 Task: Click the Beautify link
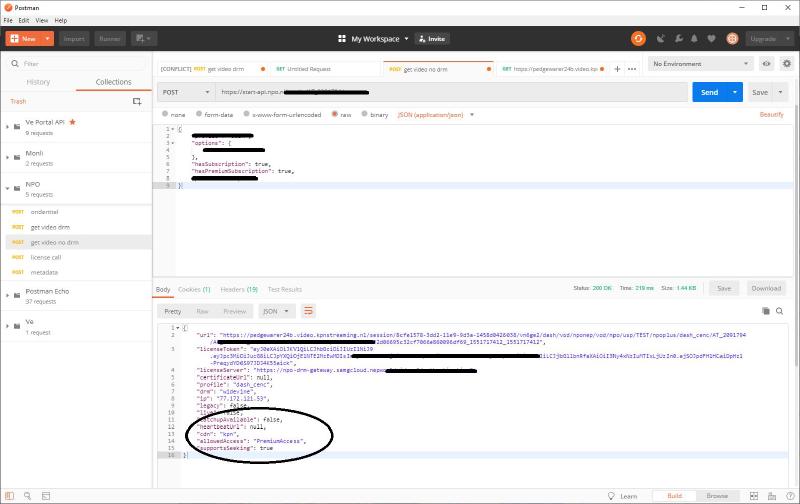pos(771,114)
